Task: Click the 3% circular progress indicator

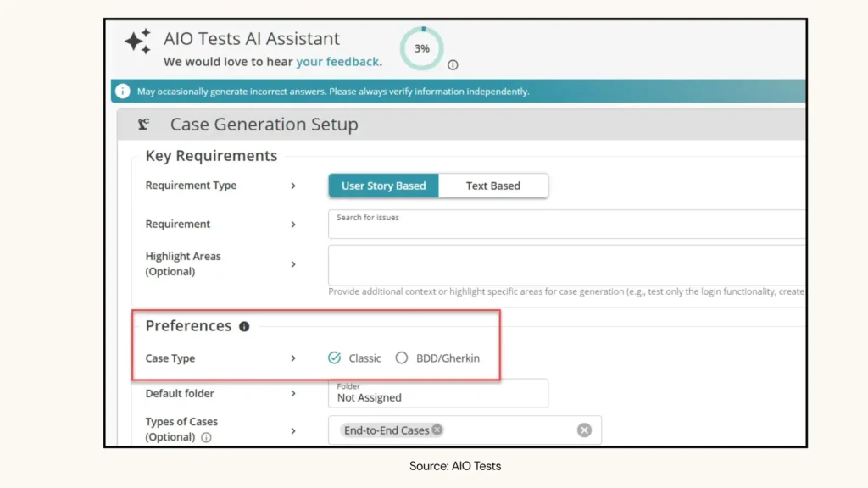Action: tap(421, 48)
